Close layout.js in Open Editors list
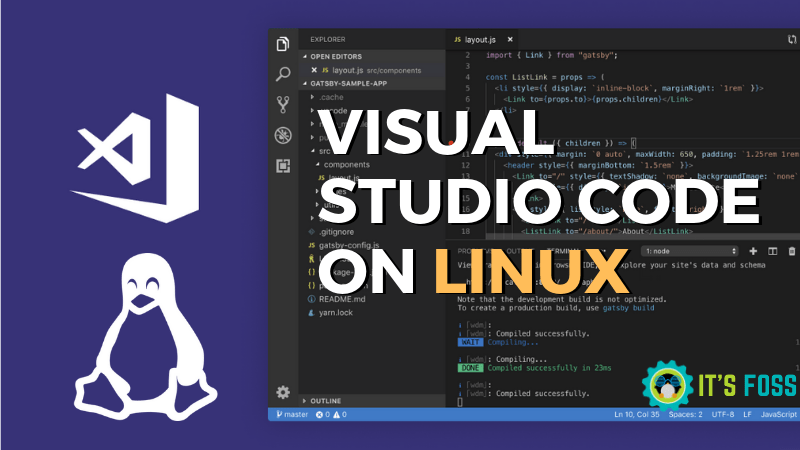 tap(314, 70)
